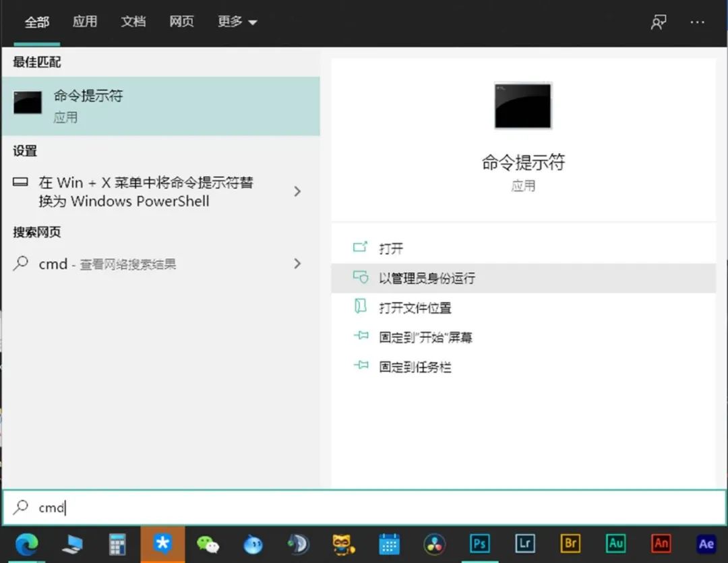Image resolution: width=728 pixels, height=563 pixels.
Task: Expand the cmd web search result chevron
Action: [297, 264]
